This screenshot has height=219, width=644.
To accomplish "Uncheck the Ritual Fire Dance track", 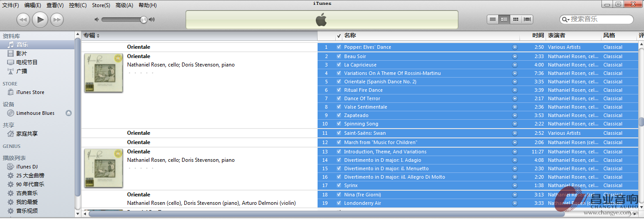I will pos(339,90).
